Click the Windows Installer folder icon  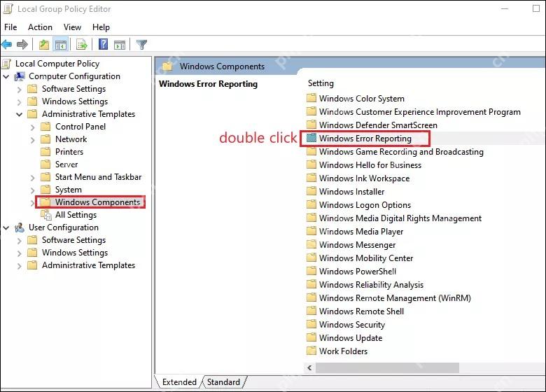pos(311,191)
